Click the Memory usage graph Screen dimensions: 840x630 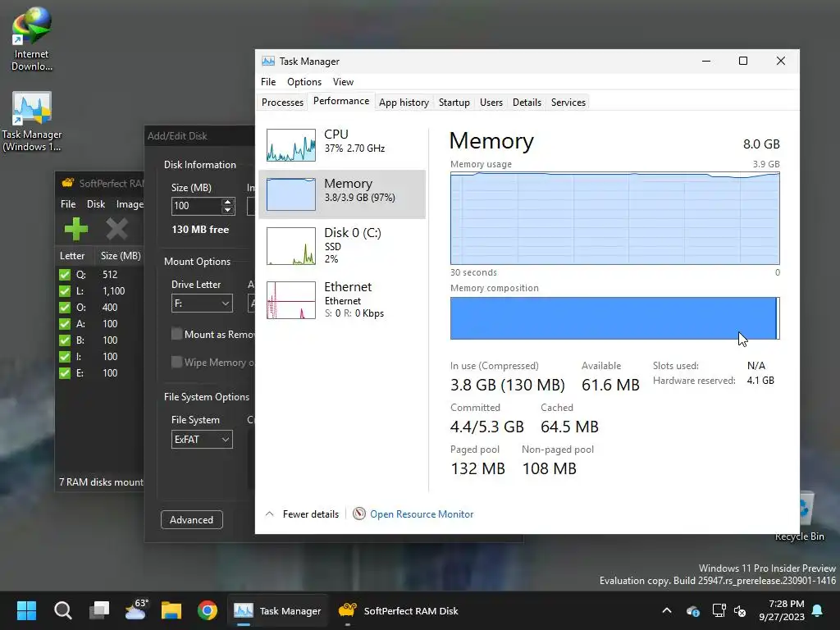click(615, 218)
